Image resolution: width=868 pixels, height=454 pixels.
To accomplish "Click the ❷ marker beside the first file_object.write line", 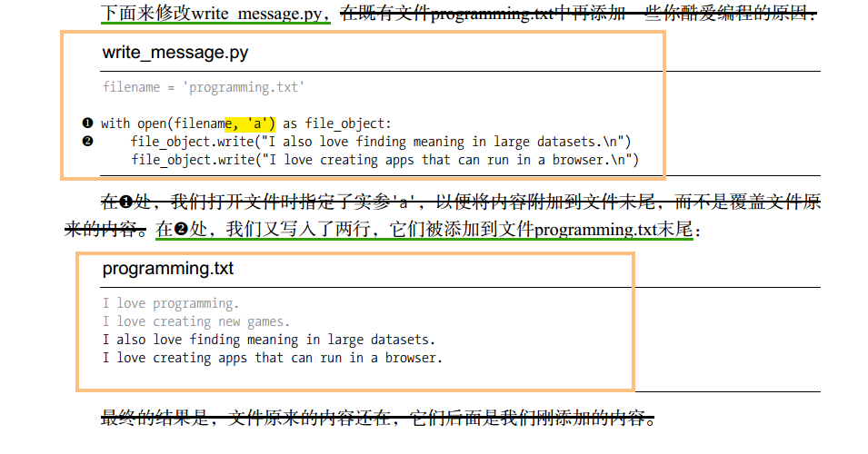I will coord(87,141).
